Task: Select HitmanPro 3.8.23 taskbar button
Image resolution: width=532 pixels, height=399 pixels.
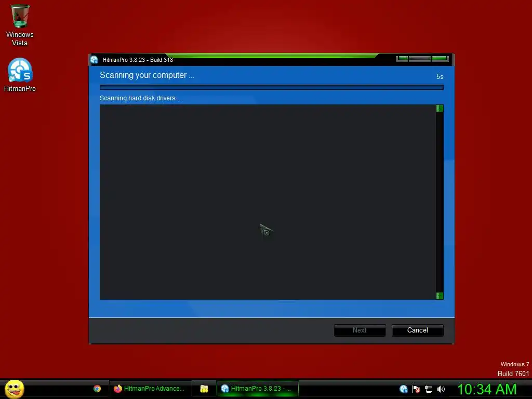Action: point(258,389)
